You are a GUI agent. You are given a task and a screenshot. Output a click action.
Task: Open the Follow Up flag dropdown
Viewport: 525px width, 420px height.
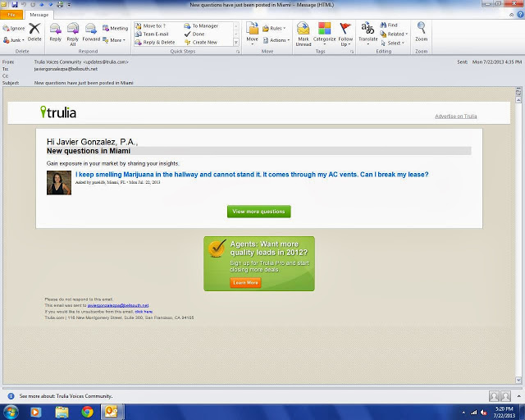click(x=345, y=34)
